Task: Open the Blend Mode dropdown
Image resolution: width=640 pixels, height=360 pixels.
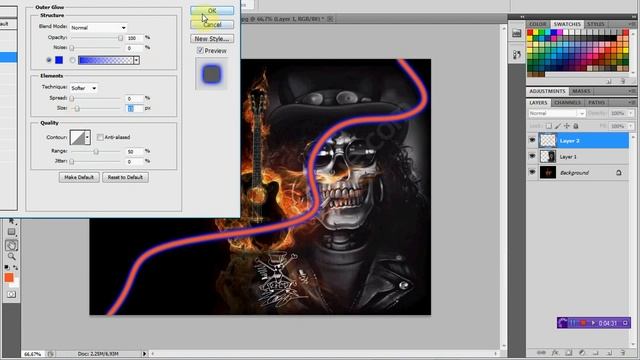Action: point(98,27)
